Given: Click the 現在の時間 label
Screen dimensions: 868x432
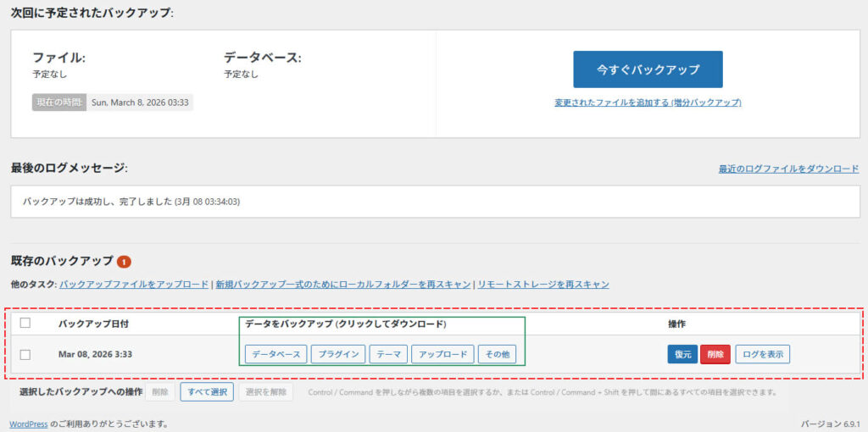Looking at the screenshot, I should pyautogui.click(x=58, y=102).
